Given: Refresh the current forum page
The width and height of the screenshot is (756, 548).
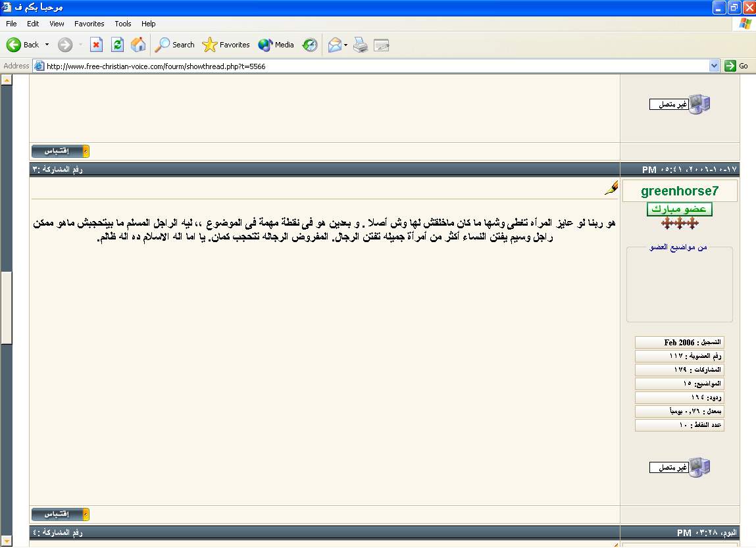Looking at the screenshot, I should click(117, 45).
